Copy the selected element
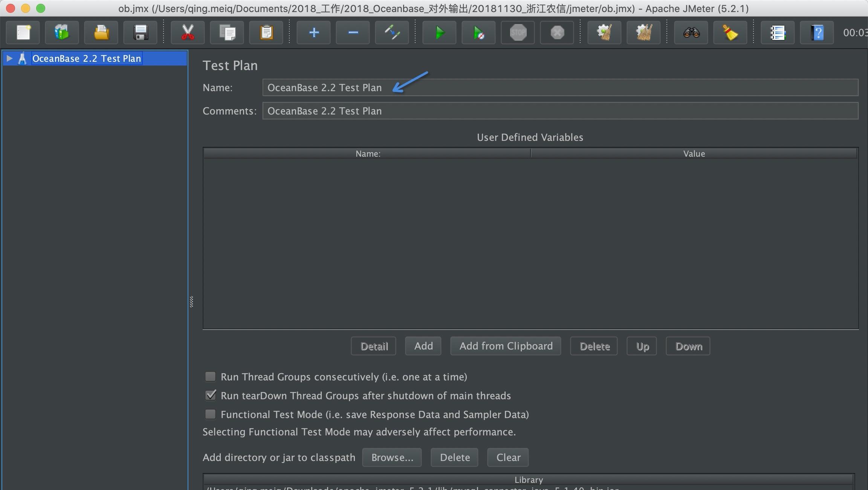Screen dimensions: 868x490 tap(227, 32)
